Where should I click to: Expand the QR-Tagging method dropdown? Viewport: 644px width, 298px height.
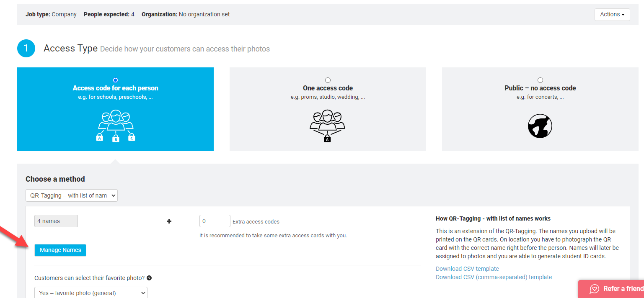coord(72,195)
